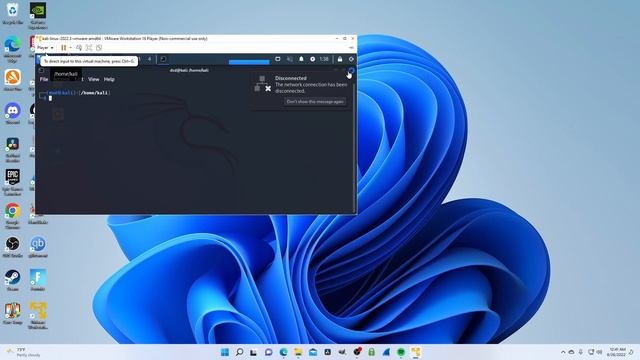Open Discord desktop shortcut

(x=13, y=113)
